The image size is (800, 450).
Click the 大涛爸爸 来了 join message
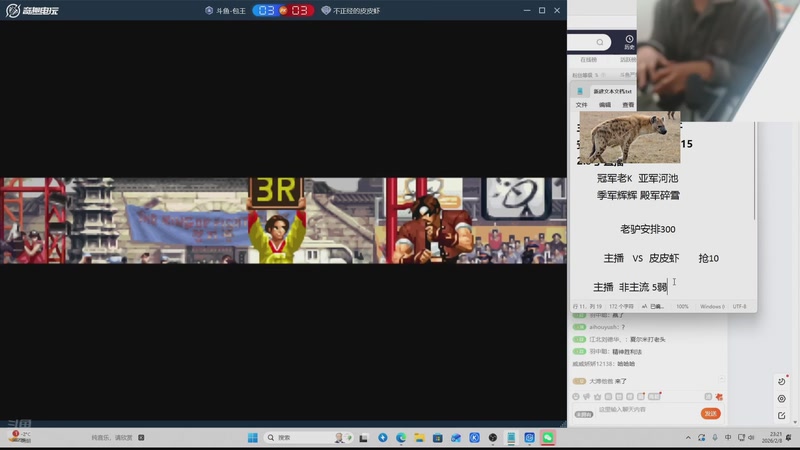(x=600, y=381)
